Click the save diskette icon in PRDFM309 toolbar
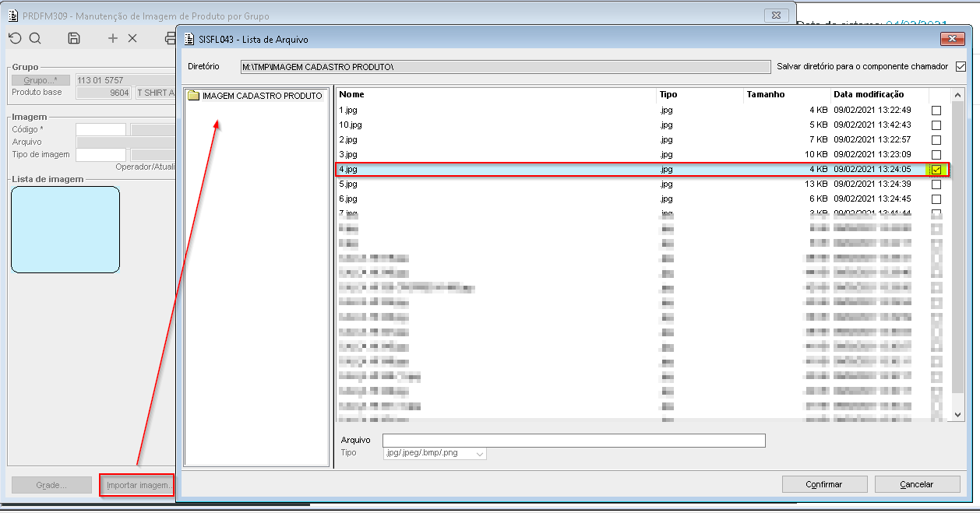The height and width of the screenshot is (513, 980). click(74, 38)
